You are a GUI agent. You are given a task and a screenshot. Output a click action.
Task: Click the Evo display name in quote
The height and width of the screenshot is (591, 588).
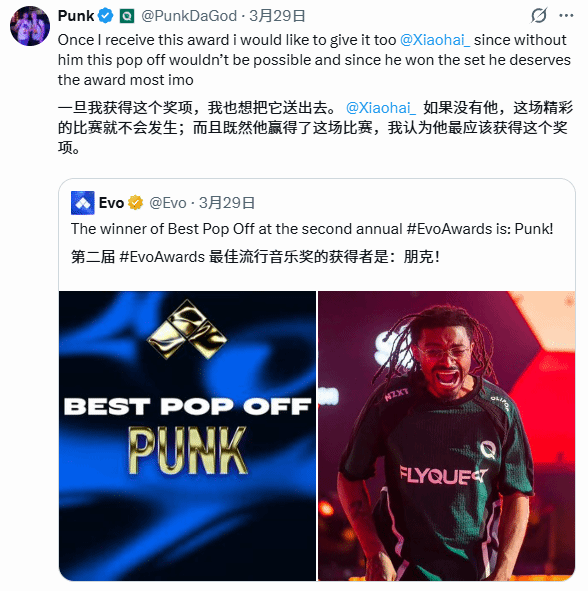pyautogui.click(x=111, y=203)
